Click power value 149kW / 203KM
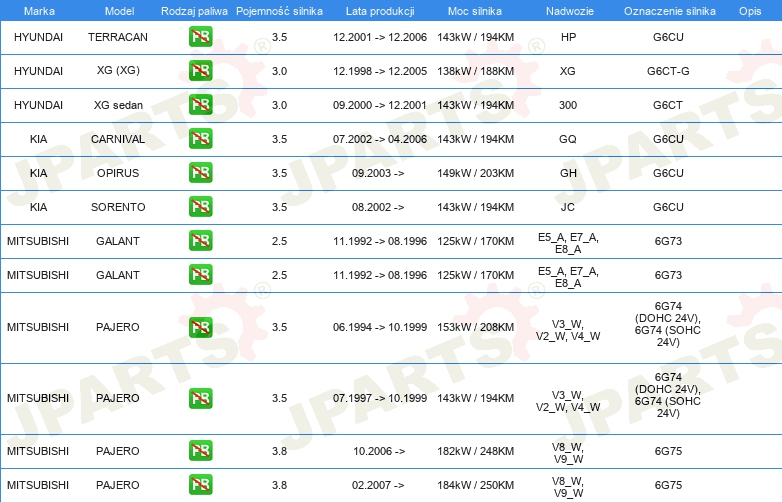Screen dimensions: 782x502 pos(475,173)
